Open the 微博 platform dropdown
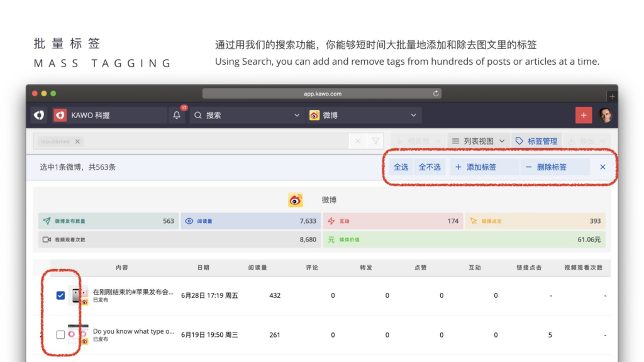Screen dimensions: 644x362 pos(364,115)
